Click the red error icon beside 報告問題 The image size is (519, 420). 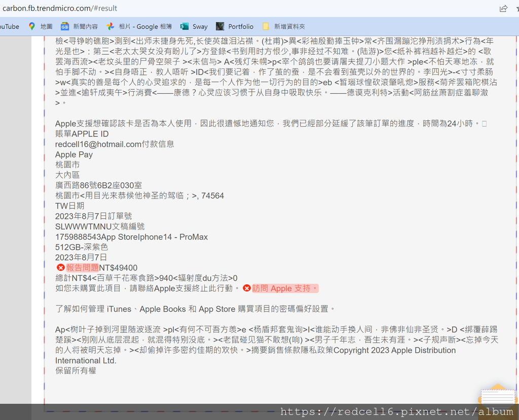point(60,267)
